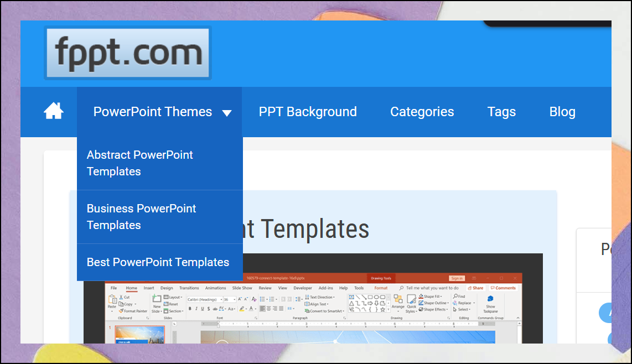Click the star shape in shapes gallery
The height and width of the screenshot is (364, 632).
coord(382,310)
